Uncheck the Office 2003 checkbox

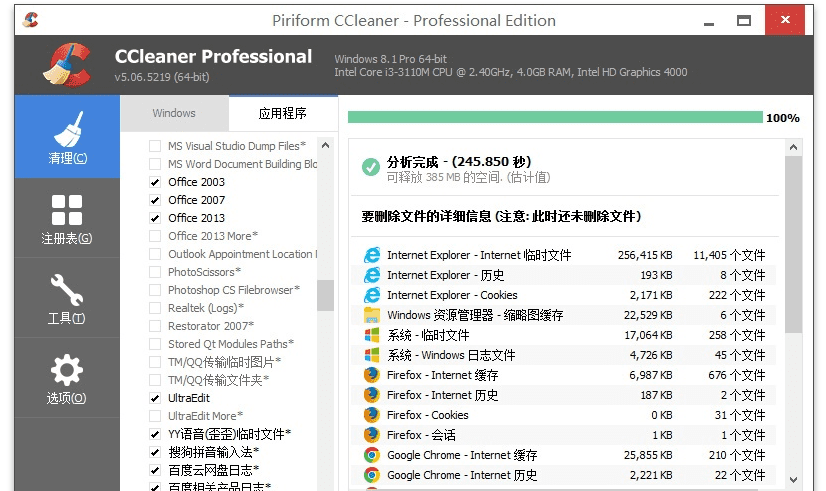(155, 182)
